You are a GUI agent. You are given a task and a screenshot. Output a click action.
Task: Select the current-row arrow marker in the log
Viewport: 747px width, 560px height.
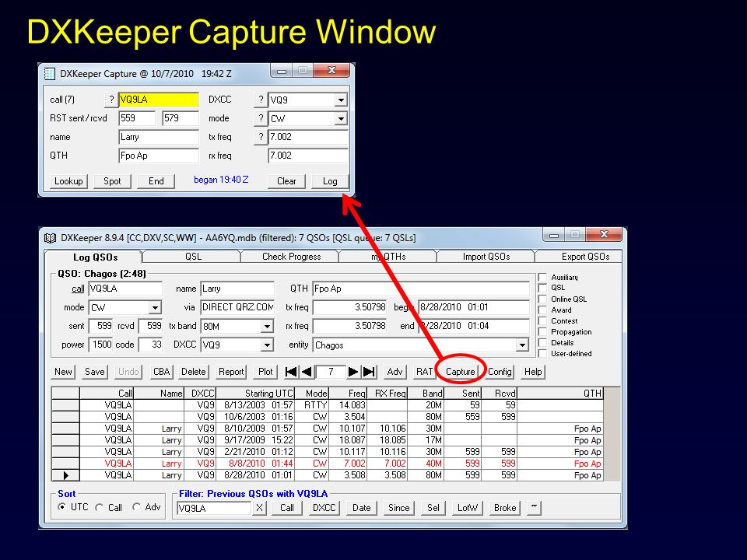pos(65,475)
